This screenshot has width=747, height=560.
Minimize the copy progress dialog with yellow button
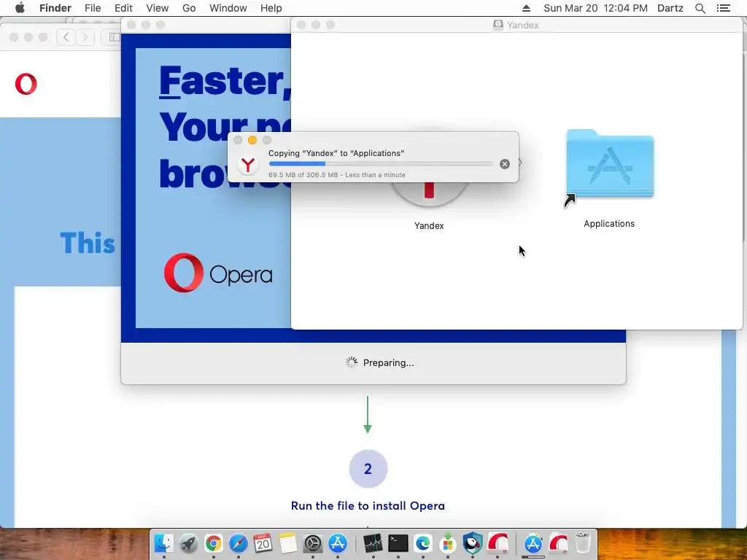click(x=252, y=140)
